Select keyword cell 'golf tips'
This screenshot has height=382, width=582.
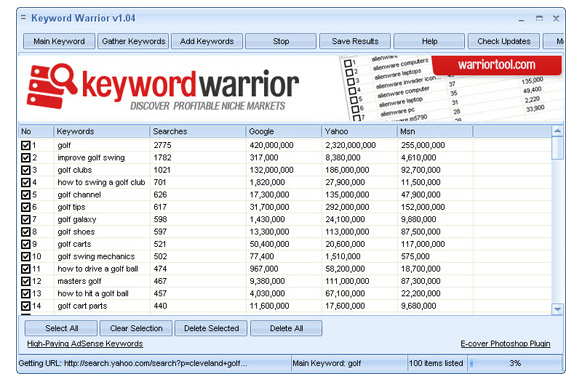pos(71,207)
